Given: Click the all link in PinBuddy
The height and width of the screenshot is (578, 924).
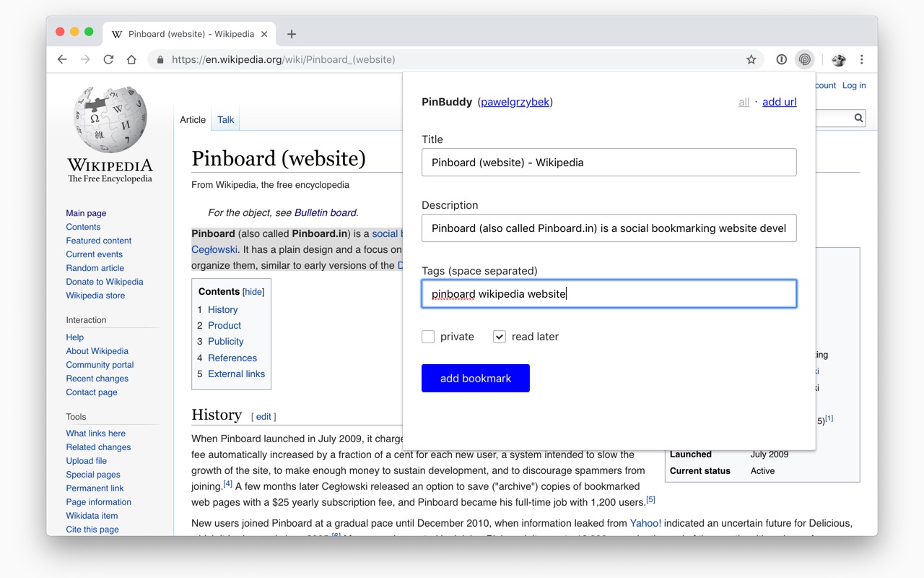Looking at the screenshot, I should pos(744,102).
